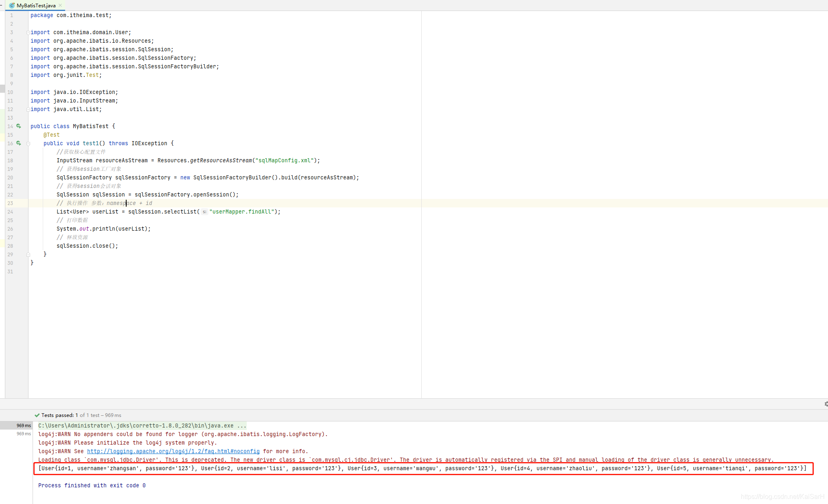Click line number 24 in gutter
The width and height of the screenshot is (828, 504).
coord(10,212)
